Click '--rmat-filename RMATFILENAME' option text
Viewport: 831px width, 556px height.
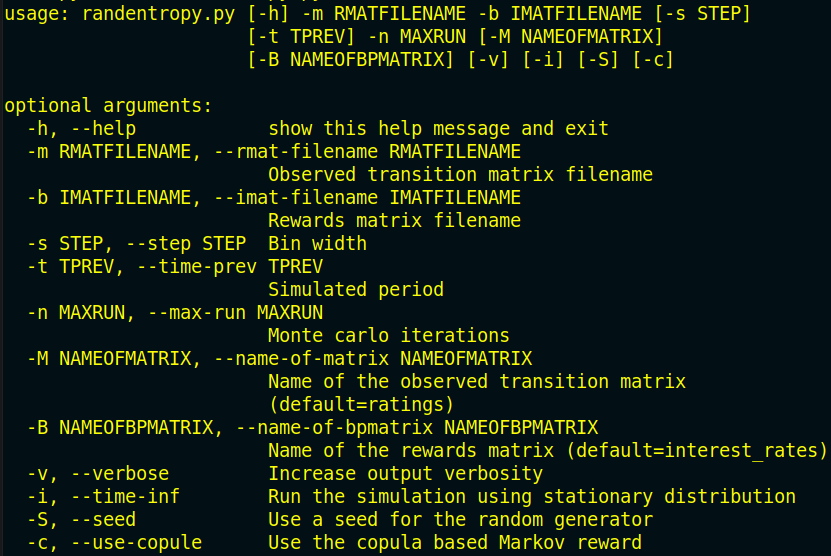368,152
